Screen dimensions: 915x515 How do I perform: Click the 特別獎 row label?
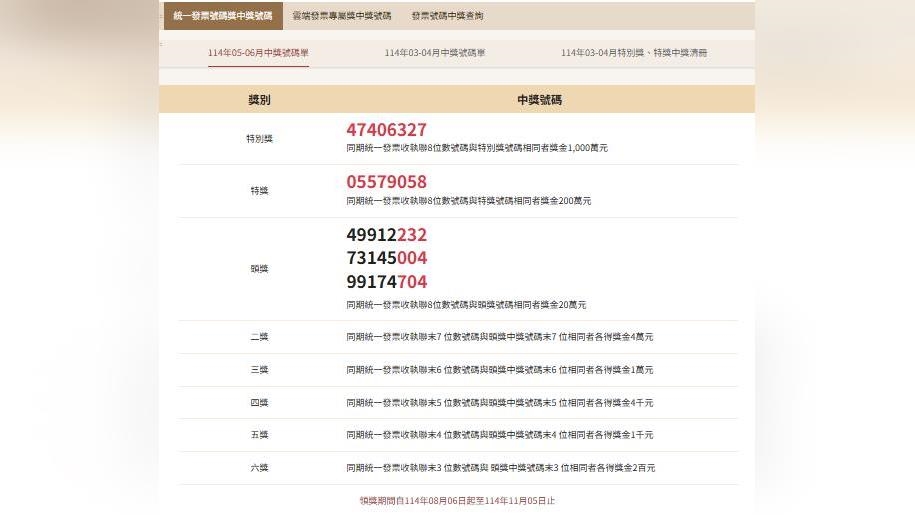point(259,139)
